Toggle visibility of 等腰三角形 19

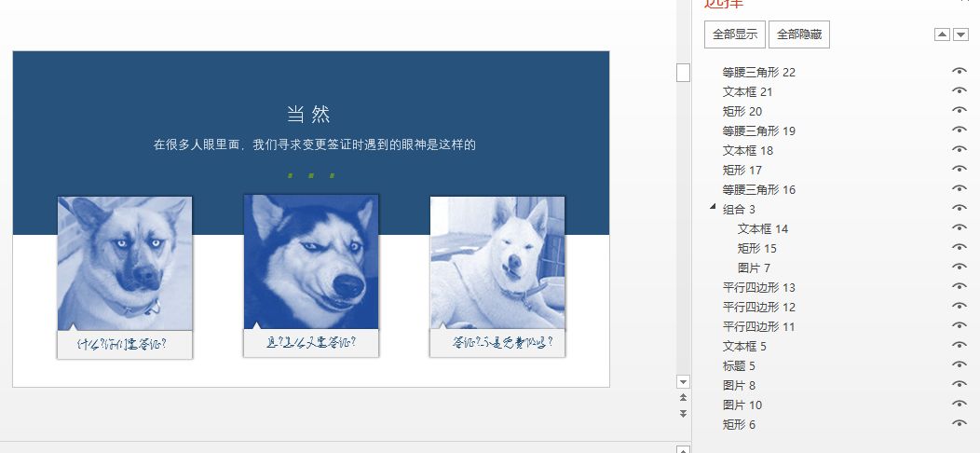pos(959,130)
